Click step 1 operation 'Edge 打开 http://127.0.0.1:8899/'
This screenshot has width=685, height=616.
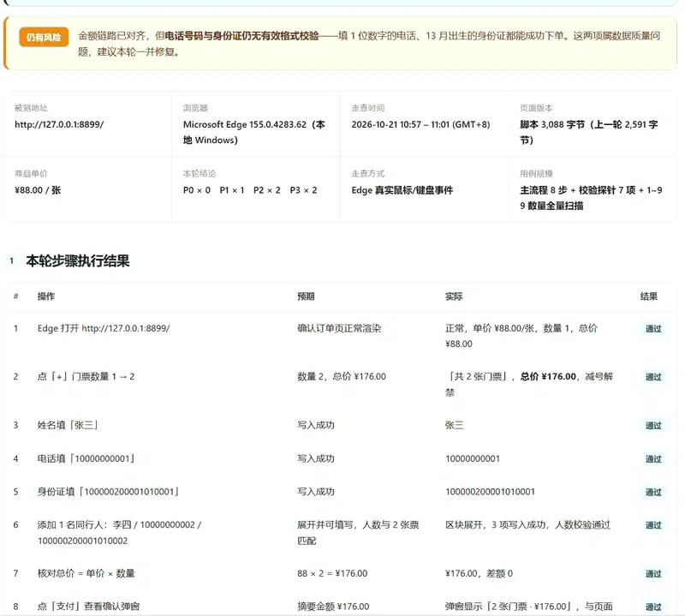(x=104, y=328)
